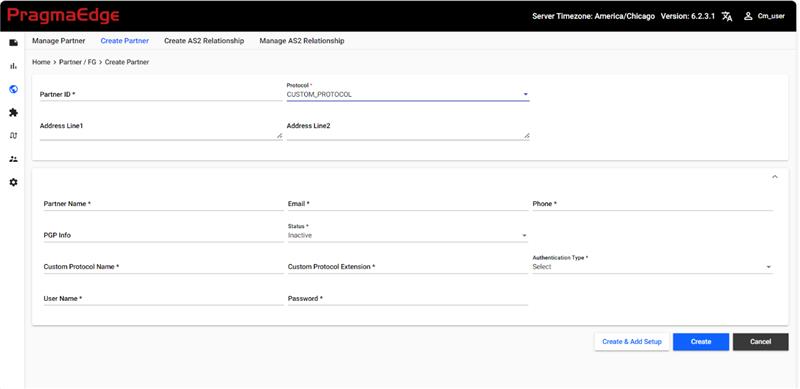Switch to Manage Partner tab
Viewport: 800px width, 389px height.
point(59,40)
